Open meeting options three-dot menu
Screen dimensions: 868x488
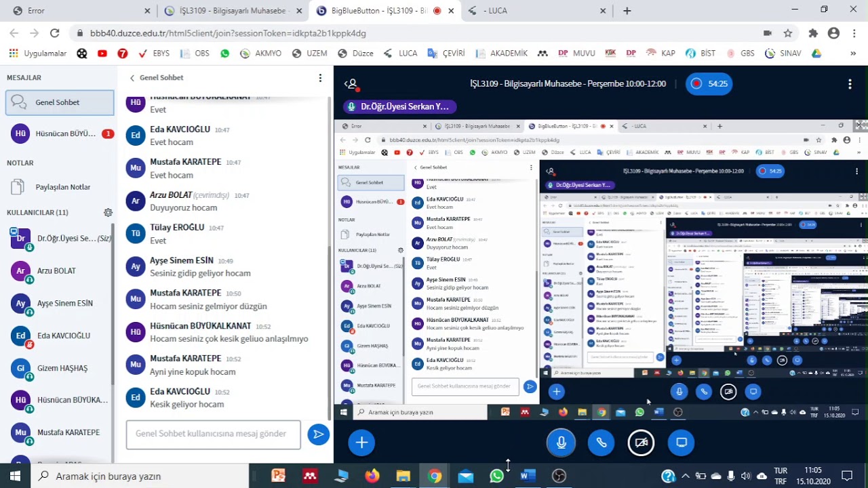coord(850,84)
